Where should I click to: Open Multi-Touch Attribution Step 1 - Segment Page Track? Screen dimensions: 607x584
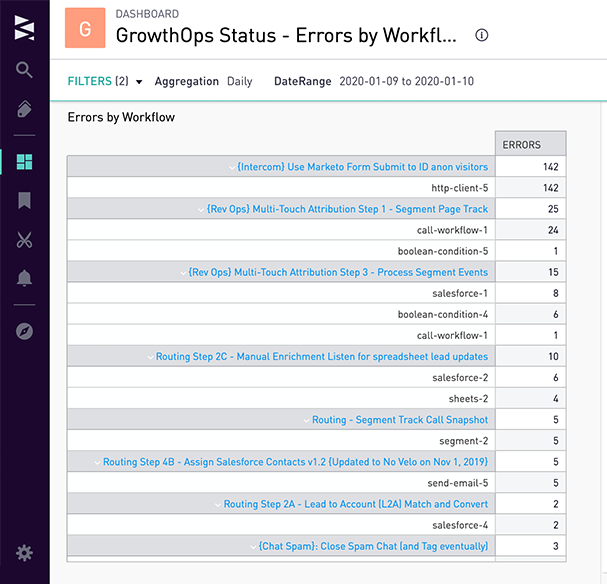coord(347,209)
